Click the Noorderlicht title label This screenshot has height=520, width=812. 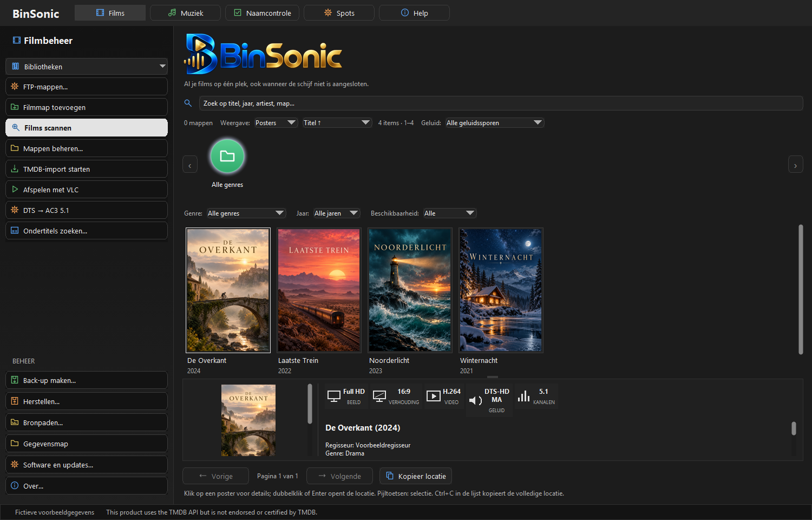pos(389,360)
